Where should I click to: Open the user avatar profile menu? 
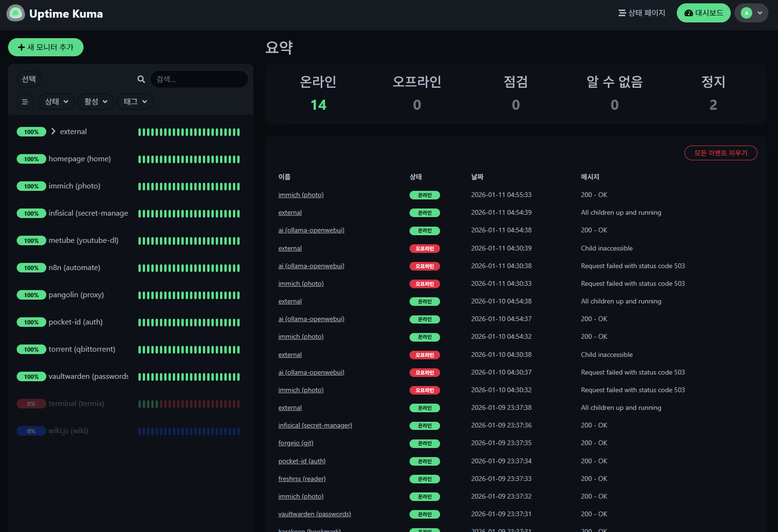pyautogui.click(x=751, y=13)
